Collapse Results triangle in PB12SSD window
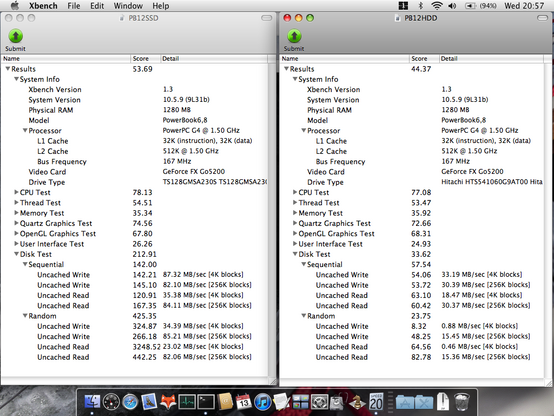This screenshot has width=554, height=416. point(8,69)
